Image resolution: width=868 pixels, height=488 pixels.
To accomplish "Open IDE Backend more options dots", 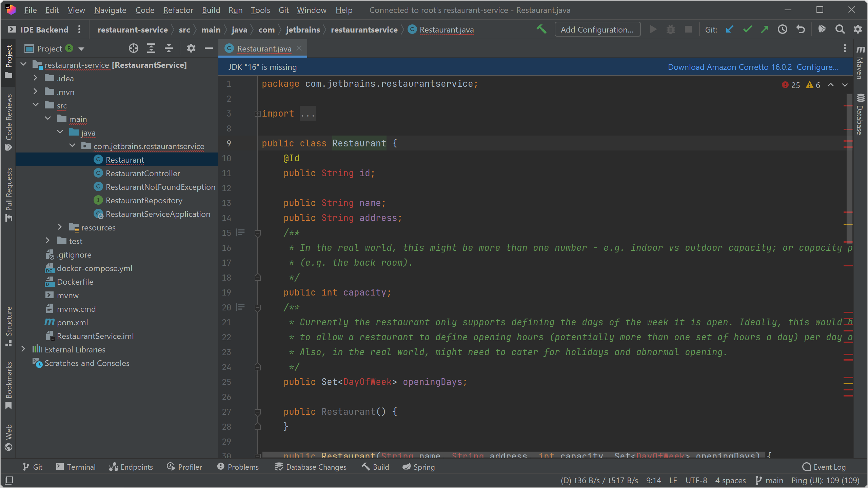I will (x=79, y=29).
